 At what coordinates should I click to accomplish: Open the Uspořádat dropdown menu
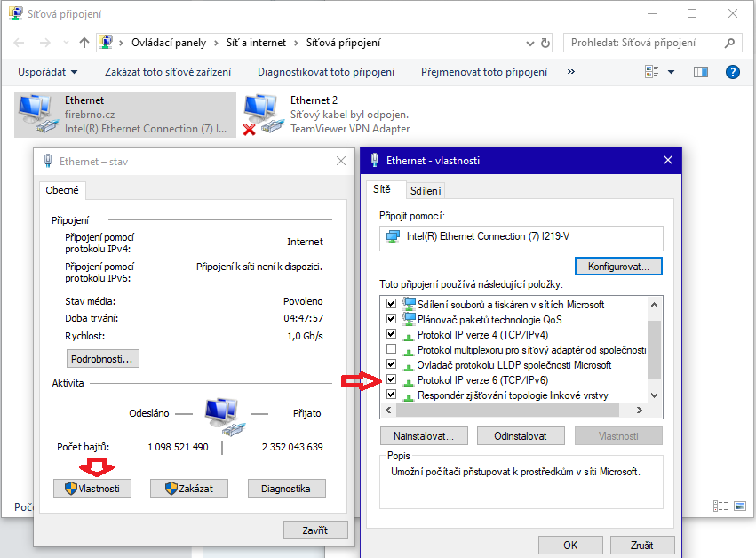47,72
